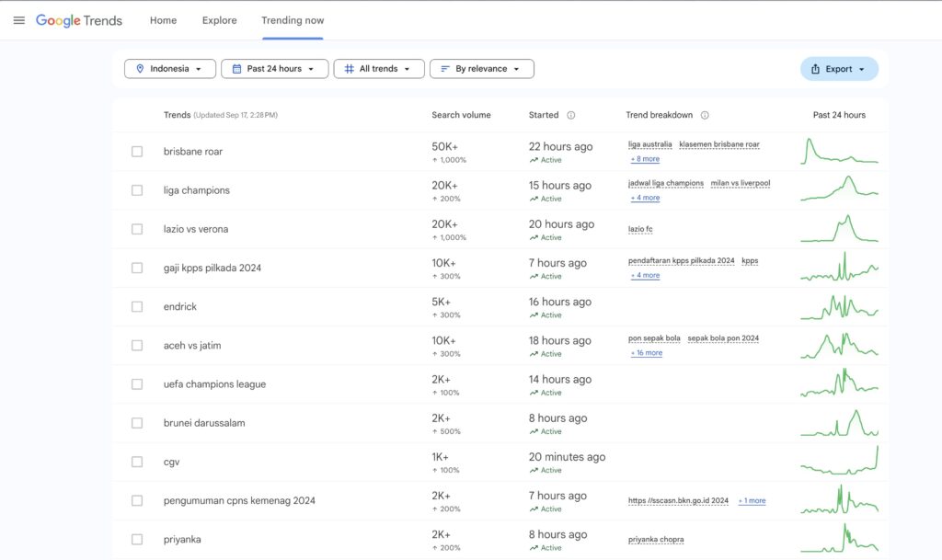Click the Started column header

pyautogui.click(x=544, y=115)
